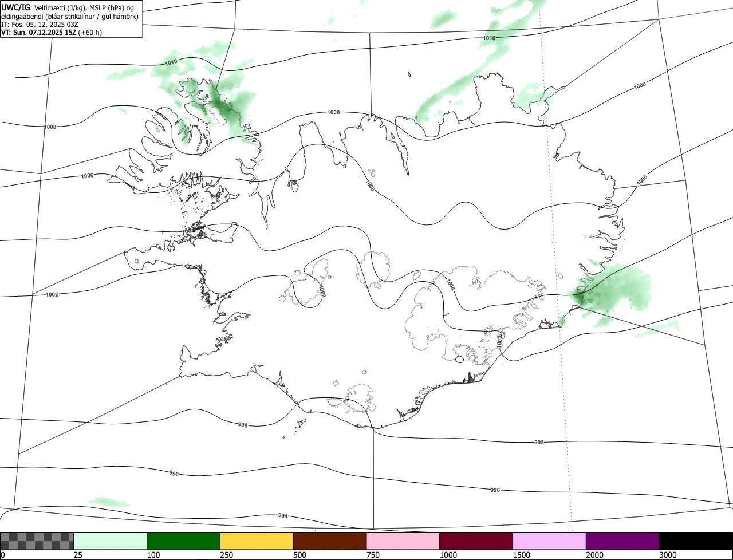Click the legend value '100'
This screenshot has width=733, height=560.
(x=155, y=555)
